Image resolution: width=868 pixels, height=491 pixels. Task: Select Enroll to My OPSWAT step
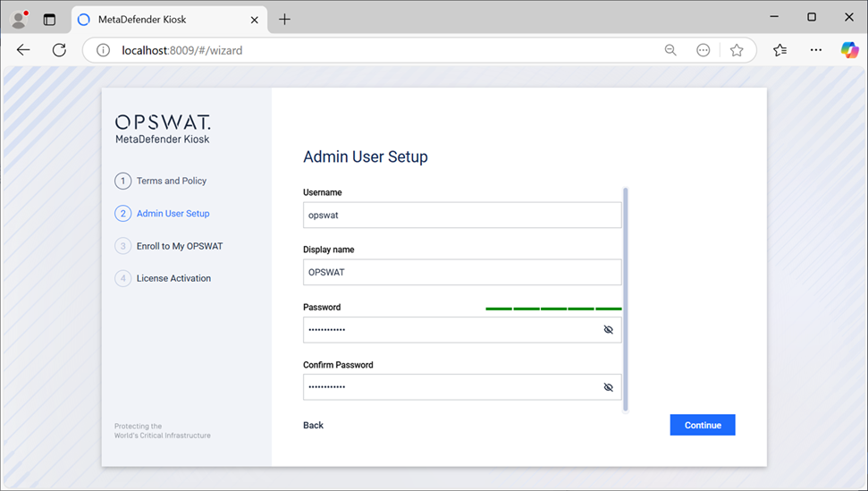(179, 246)
